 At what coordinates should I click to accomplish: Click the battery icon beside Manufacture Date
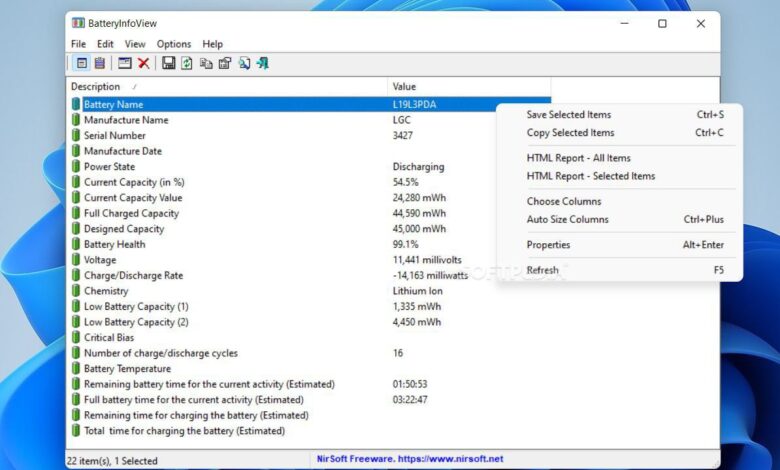[x=76, y=151]
